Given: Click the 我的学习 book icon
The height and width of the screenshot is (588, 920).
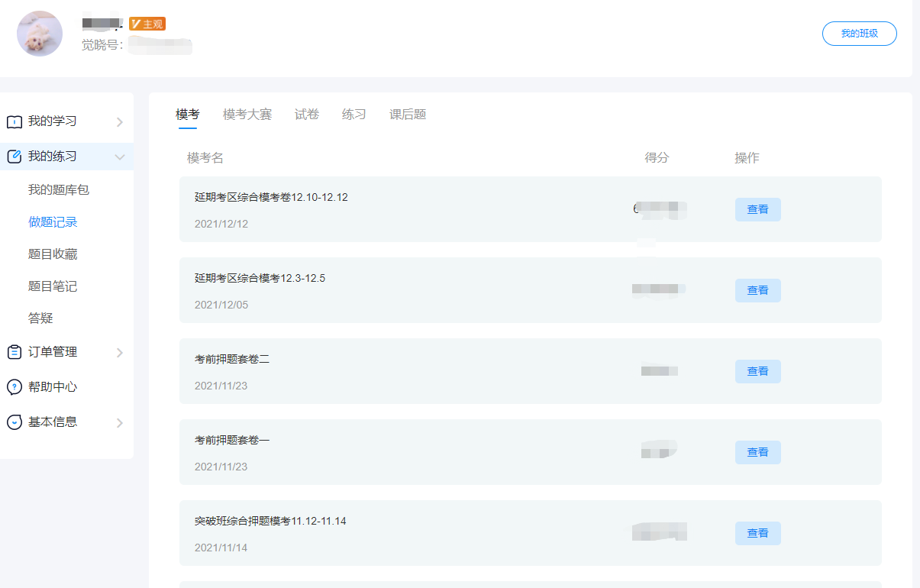Looking at the screenshot, I should (x=15, y=122).
